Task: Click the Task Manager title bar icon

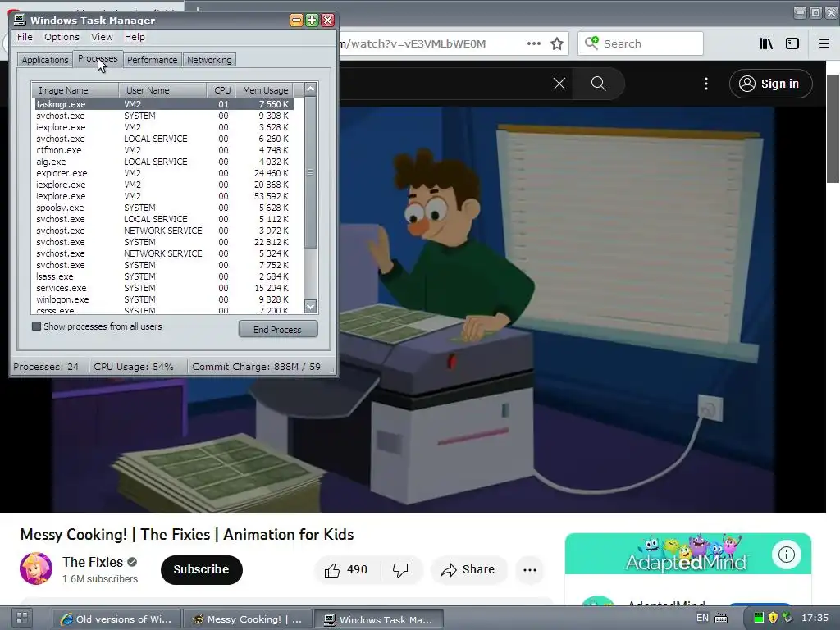Action: [x=20, y=20]
